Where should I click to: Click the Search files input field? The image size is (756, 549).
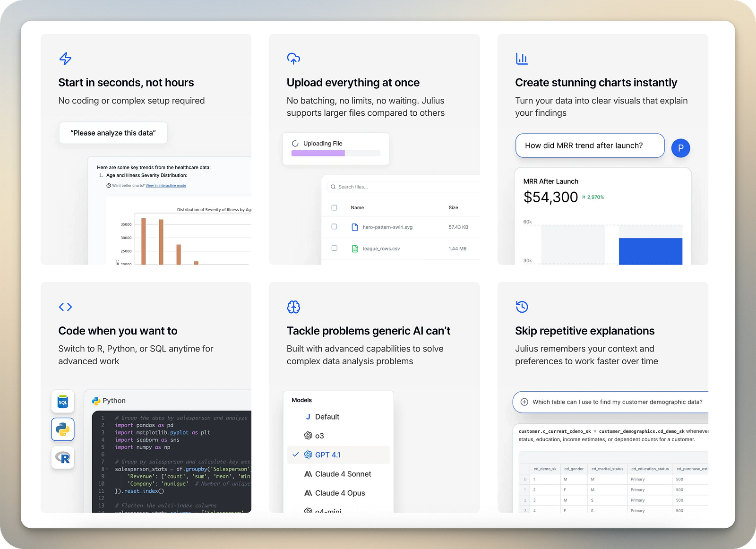[x=404, y=187]
